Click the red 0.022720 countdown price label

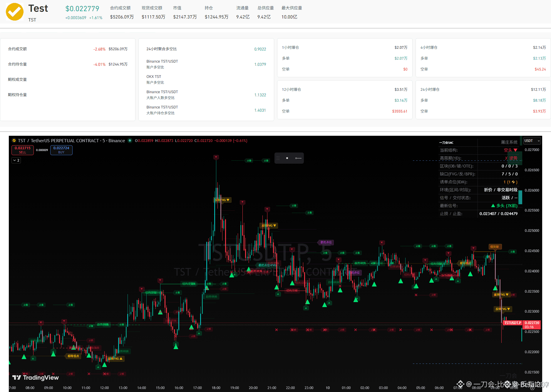click(x=532, y=325)
